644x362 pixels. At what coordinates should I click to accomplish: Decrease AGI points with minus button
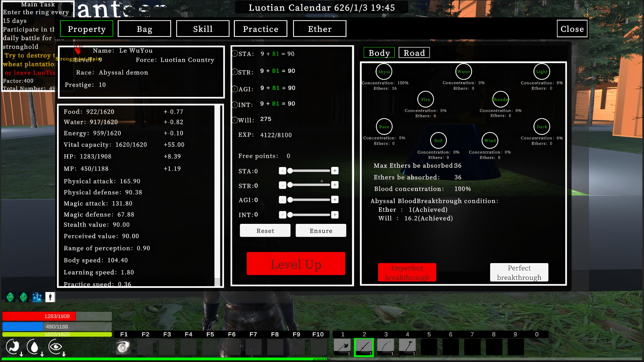click(282, 200)
